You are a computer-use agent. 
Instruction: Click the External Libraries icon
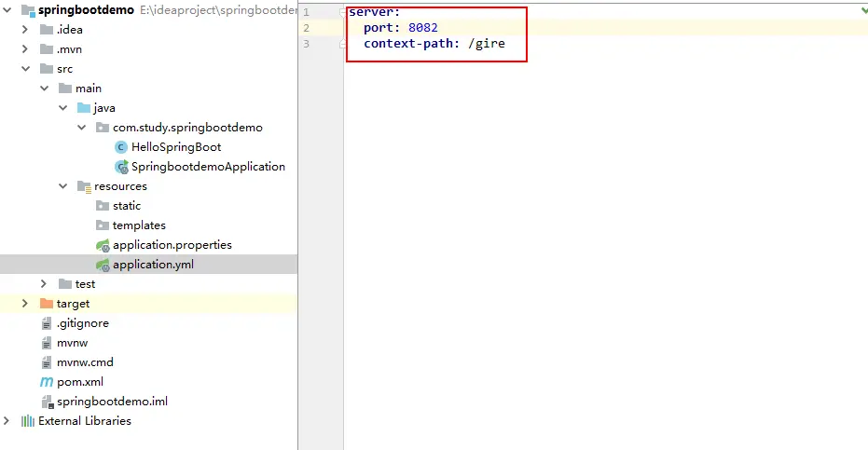tap(28, 421)
